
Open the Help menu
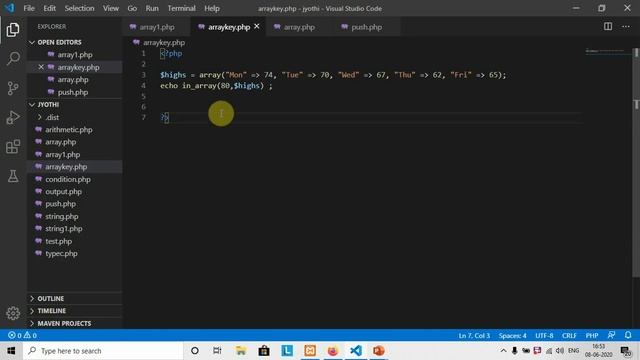pyautogui.click(x=212, y=8)
